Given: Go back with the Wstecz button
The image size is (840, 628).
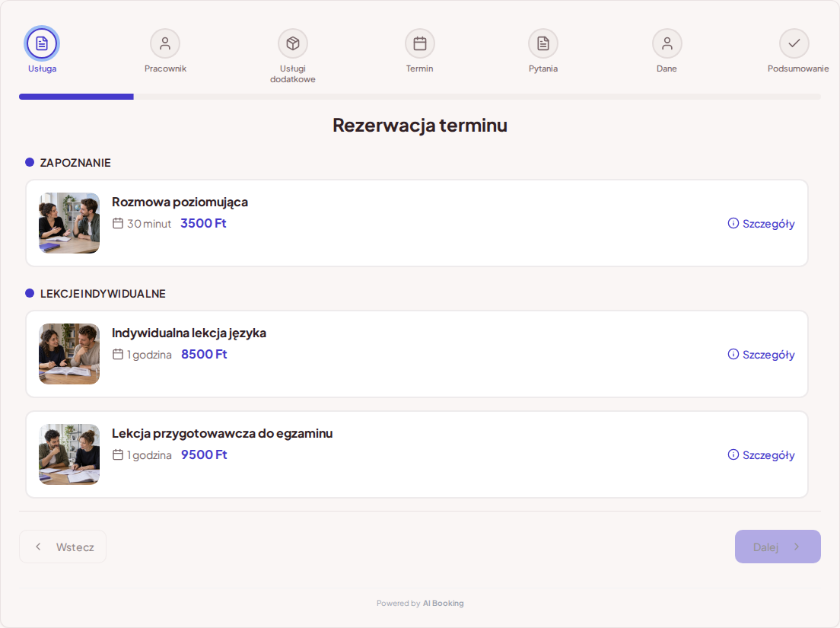Looking at the screenshot, I should tap(62, 547).
